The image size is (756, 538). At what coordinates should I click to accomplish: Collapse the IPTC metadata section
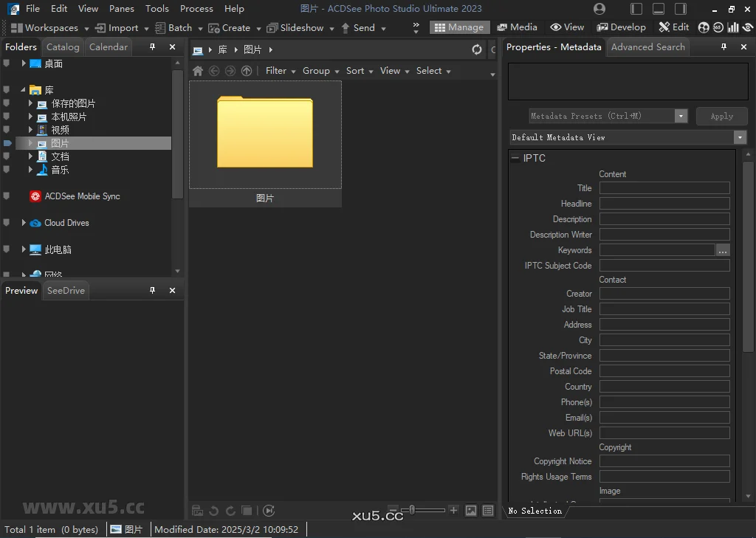(515, 158)
